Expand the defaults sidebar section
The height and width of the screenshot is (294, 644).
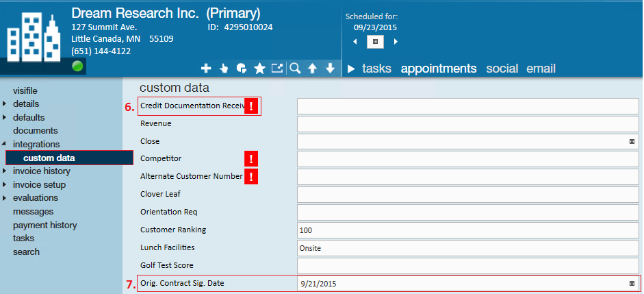[x=5, y=118]
